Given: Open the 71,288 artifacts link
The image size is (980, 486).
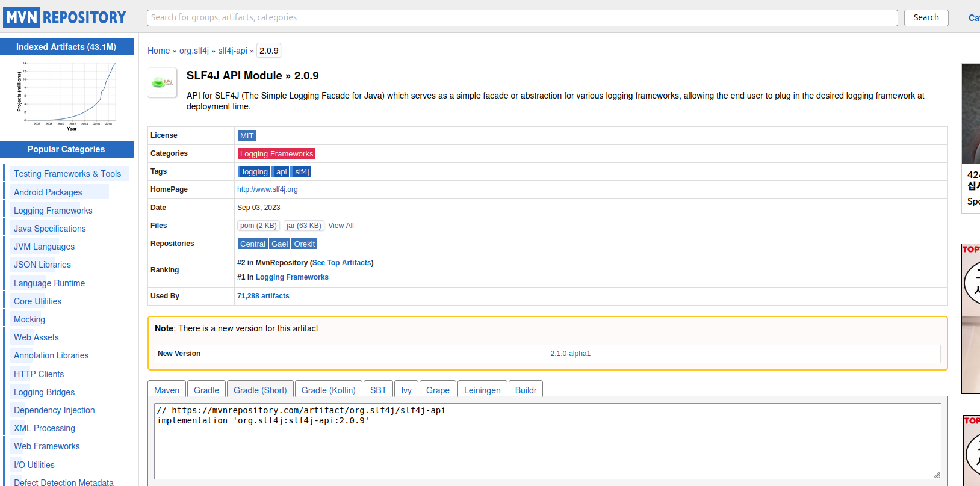Looking at the screenshot, I should click(263, 296).
